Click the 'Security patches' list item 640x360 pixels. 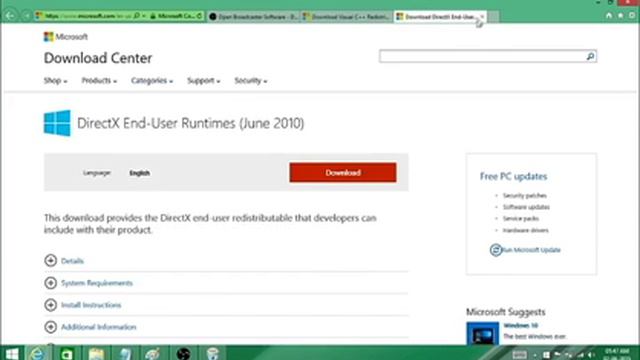(x=524, y=196)
